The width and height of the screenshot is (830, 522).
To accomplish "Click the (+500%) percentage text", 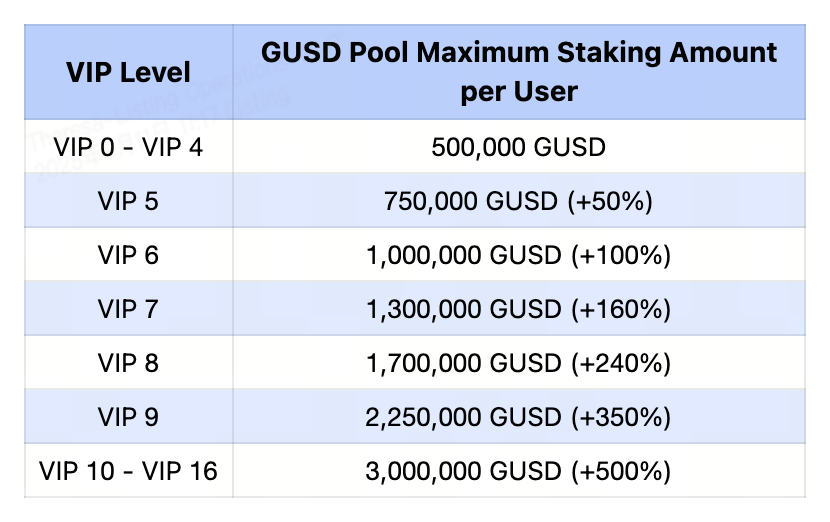I will pos(620,470).
